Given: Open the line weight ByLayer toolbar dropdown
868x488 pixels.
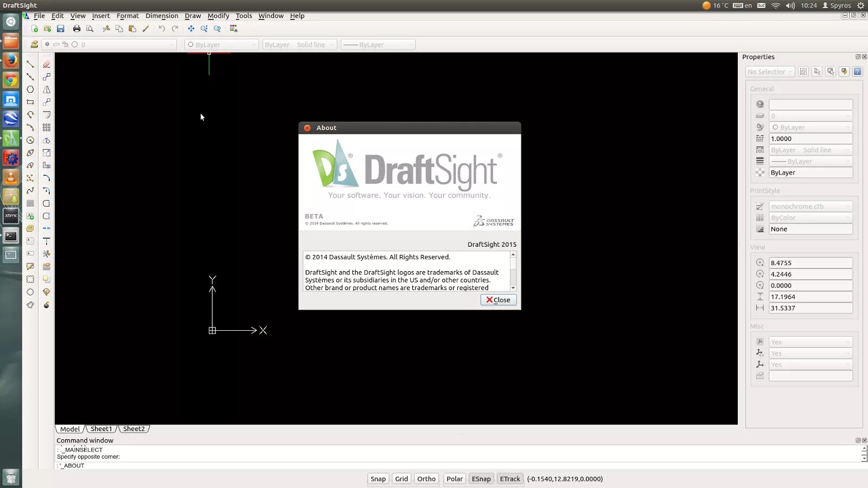Looking at the screenshot, I should coord(378,44).
